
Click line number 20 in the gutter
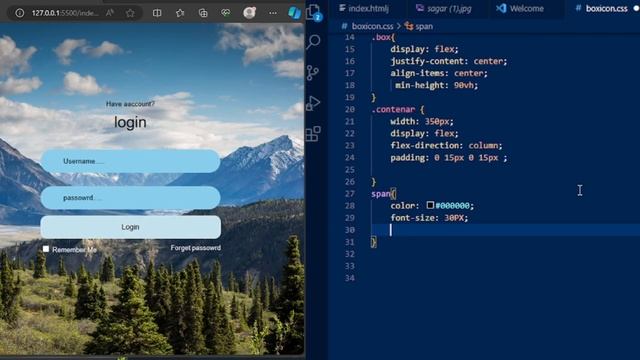click(x=350, y=109)
